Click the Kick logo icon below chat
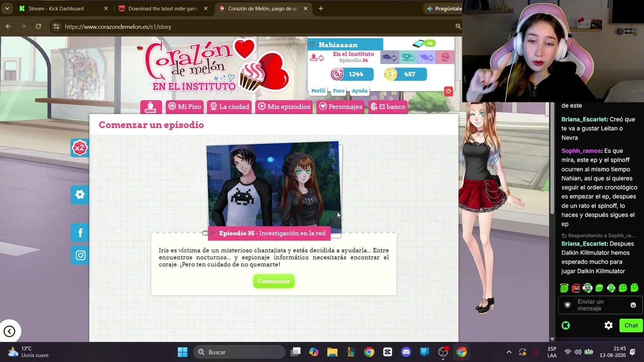The image size is (644, 362). (x=566, y=325)
